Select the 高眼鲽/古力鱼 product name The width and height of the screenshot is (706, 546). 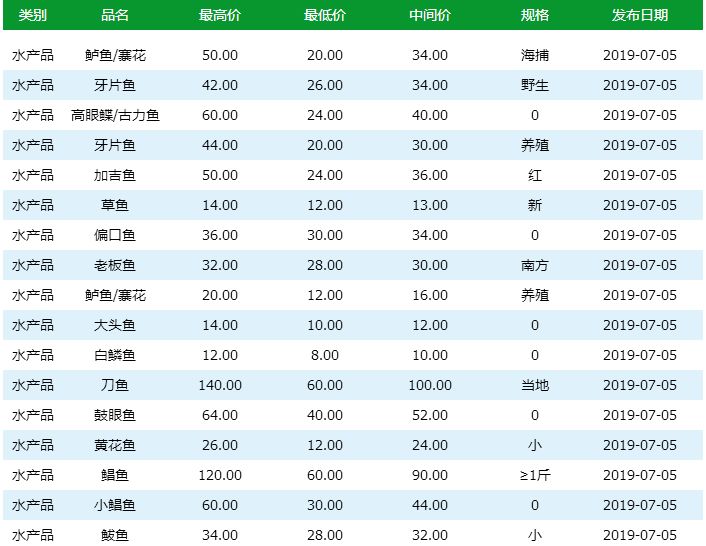115,115
